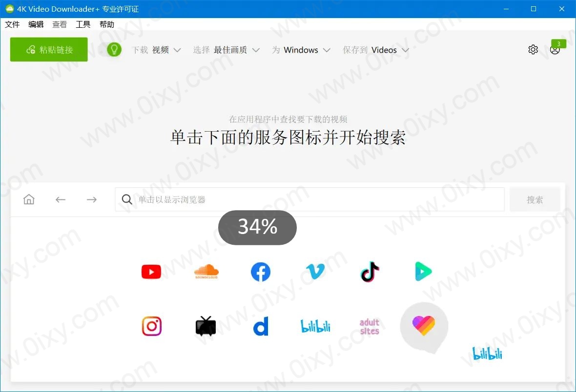Open the adult sites icon

tap(370, 326)
